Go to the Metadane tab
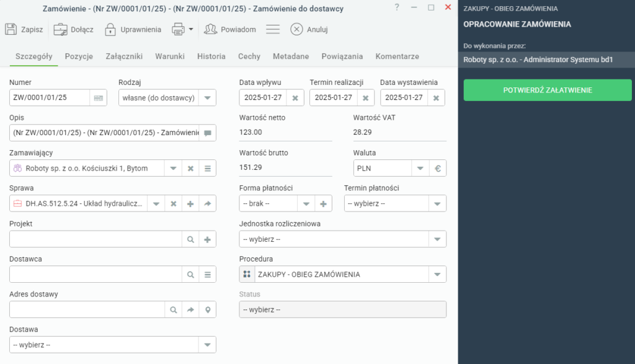The height and width of the screenshot is (364, 635). 291,56
